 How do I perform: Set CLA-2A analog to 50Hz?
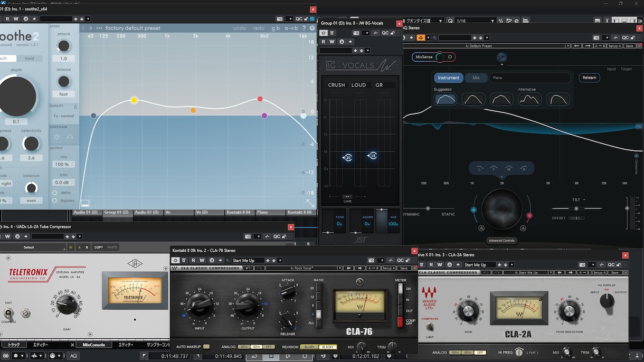tap(455, 352)
